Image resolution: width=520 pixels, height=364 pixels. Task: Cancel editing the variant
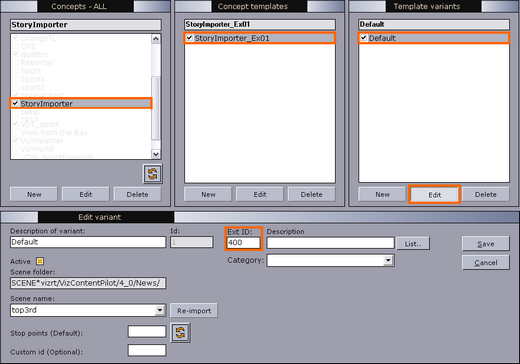tap(486, 263)
